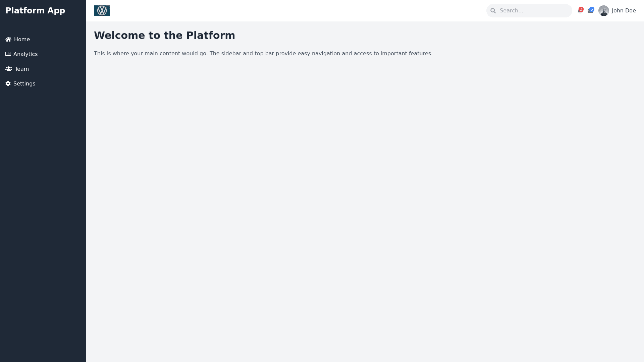Click the Volkswagen logo in top bar

pos(102,11)
